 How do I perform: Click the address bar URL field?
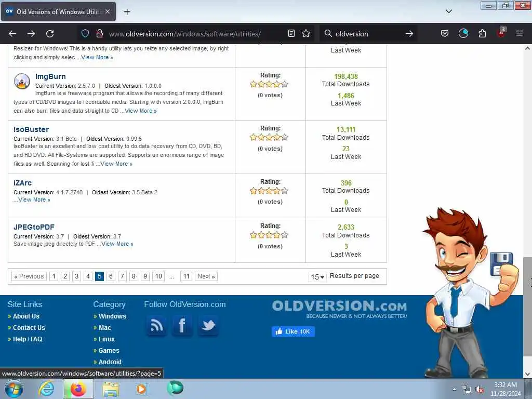coord(195,34)
